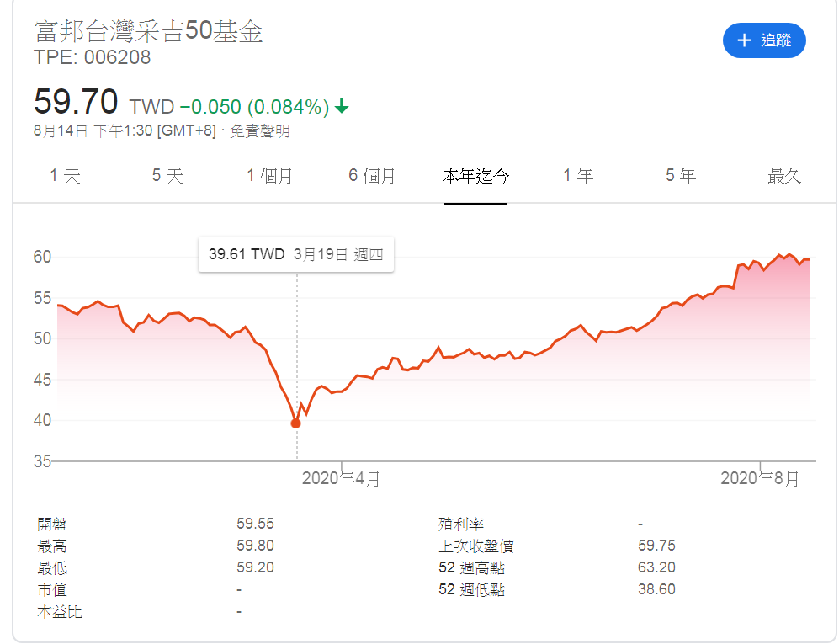Screen dimensions: 839x644
Task: Select the 本年迄今 year-to-date tab
Action: 475,176
